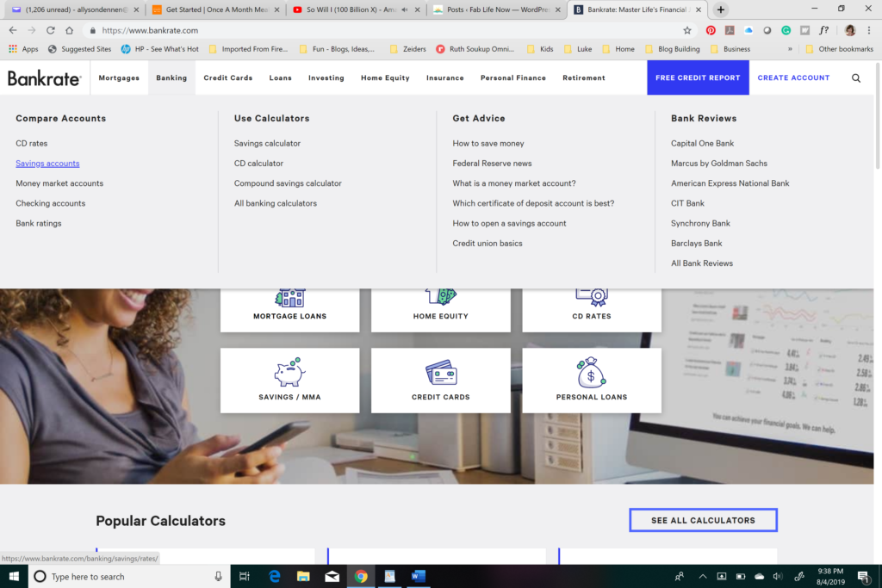Open the All Bank Reviews link
Viewport: 882px width, 588px height.
point(701,263)
